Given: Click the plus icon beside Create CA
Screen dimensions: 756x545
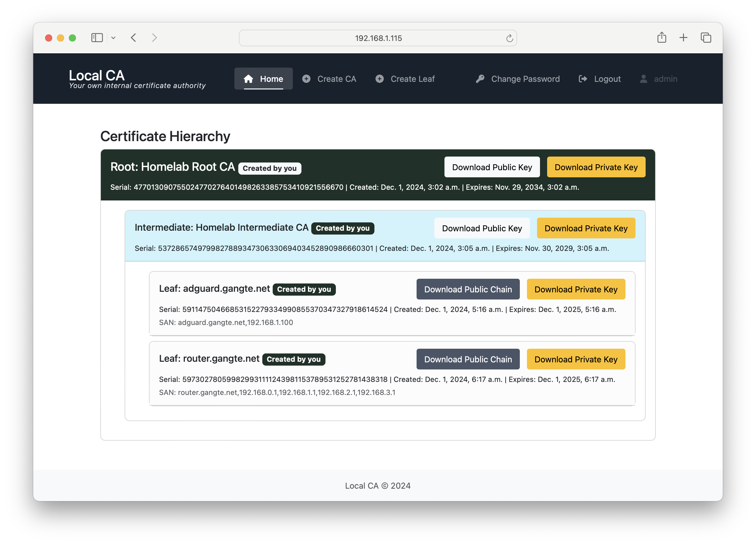Looking at the screenshot, I should coord(306,79).
